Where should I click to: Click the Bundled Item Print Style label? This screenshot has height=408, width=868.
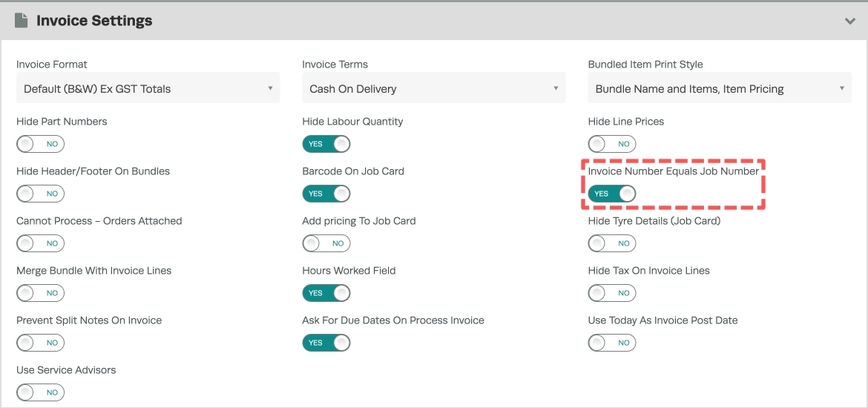(x=645, y=65)
